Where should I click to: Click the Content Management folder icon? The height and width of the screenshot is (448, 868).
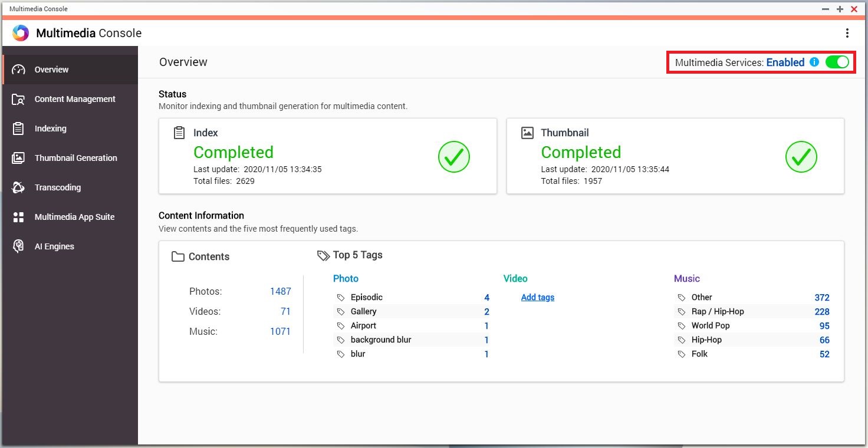pos(18,99)
